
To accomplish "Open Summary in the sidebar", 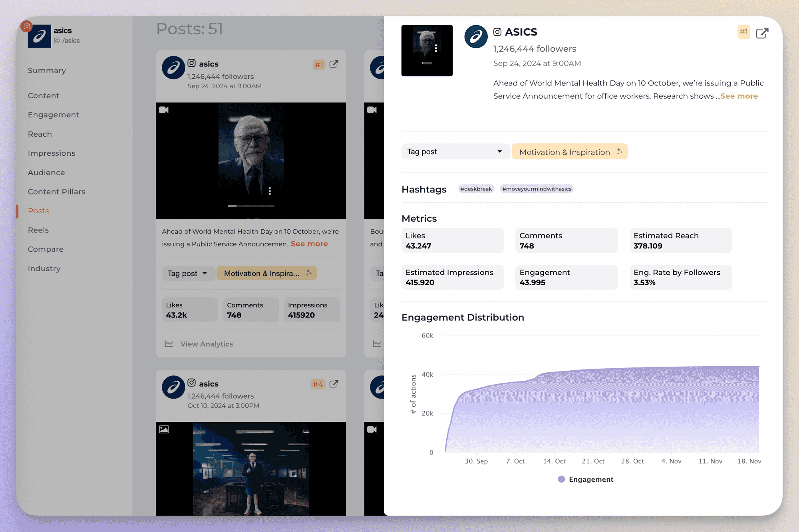I will coord(47,70).
